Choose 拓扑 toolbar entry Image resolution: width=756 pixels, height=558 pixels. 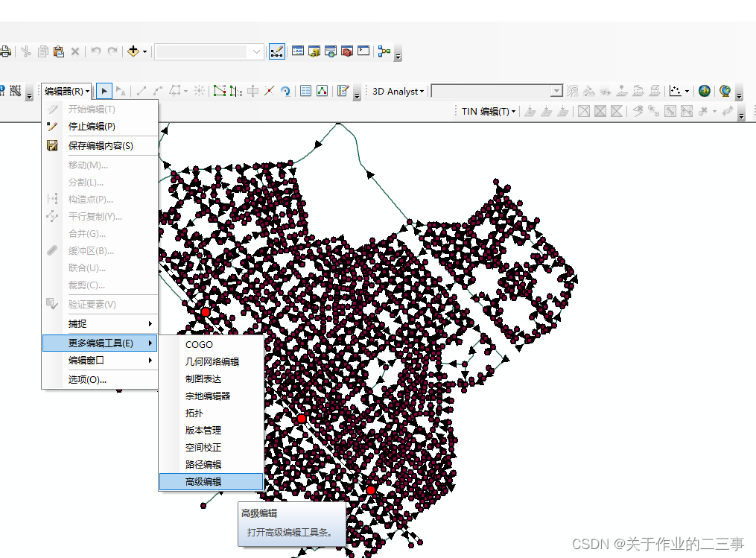(x=212, y=413)
